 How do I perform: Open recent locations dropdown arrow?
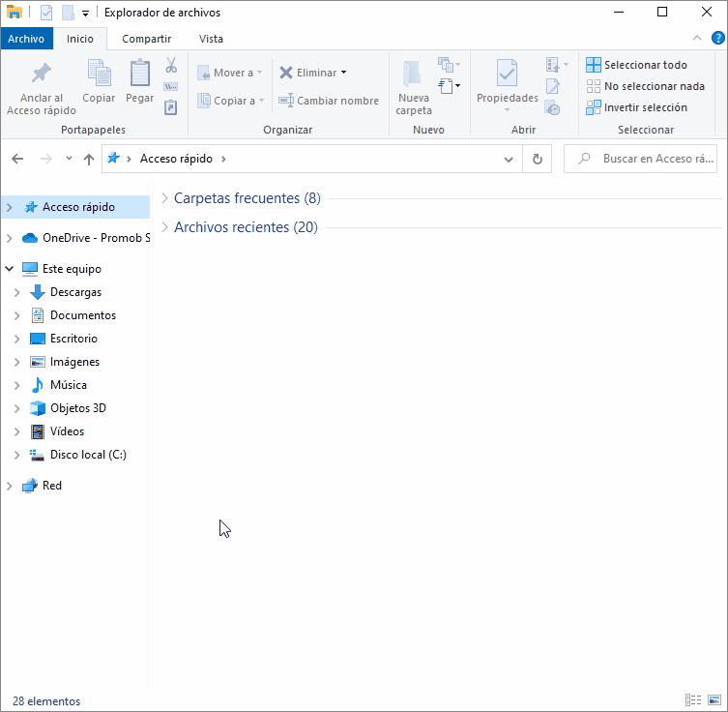click(x=69, y=159)
